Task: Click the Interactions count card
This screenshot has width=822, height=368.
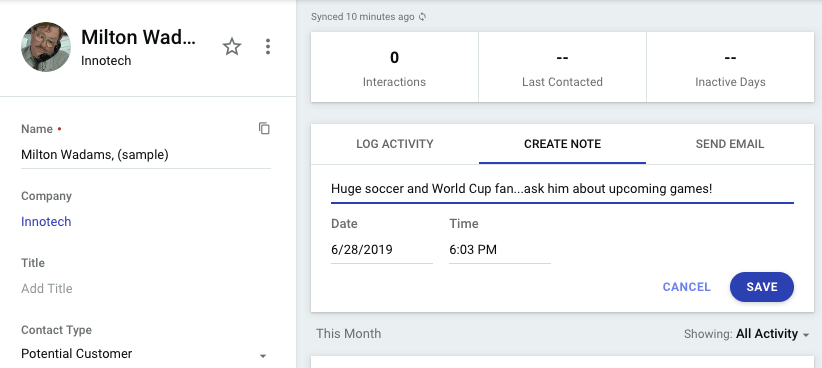Action: [394, 67]
